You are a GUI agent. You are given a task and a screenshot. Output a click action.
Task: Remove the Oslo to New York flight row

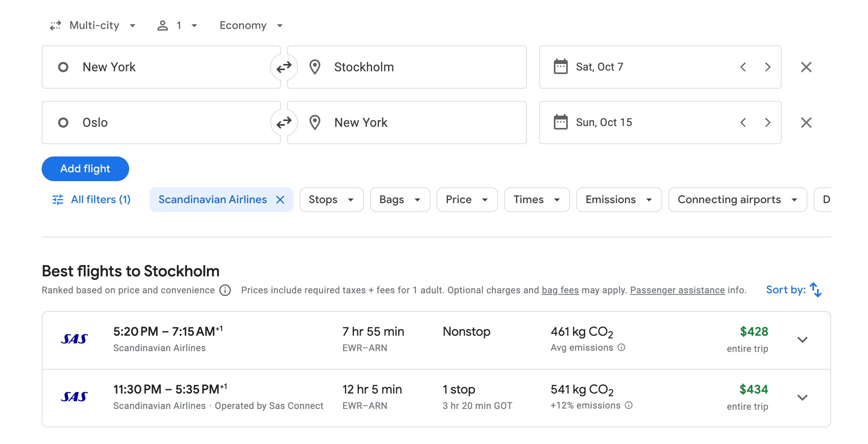coord(806,123)
